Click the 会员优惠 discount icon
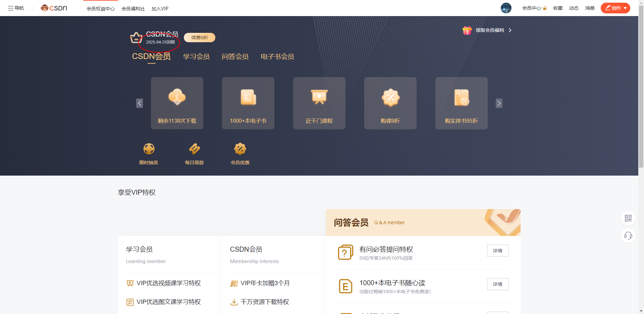The width and height of the screenshot is (644, 314). click(x=240, y=149)
